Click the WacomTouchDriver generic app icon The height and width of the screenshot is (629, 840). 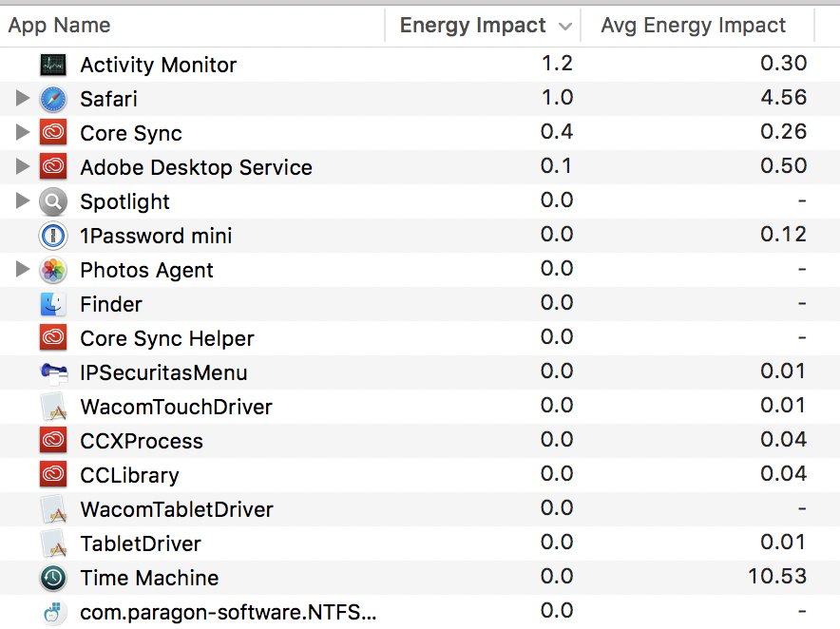coord(53,407)
